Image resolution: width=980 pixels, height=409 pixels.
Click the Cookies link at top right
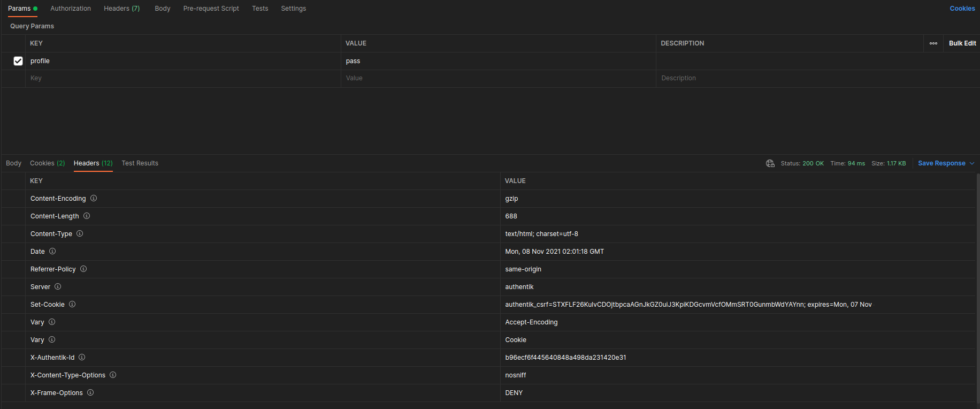pos(962,9)
